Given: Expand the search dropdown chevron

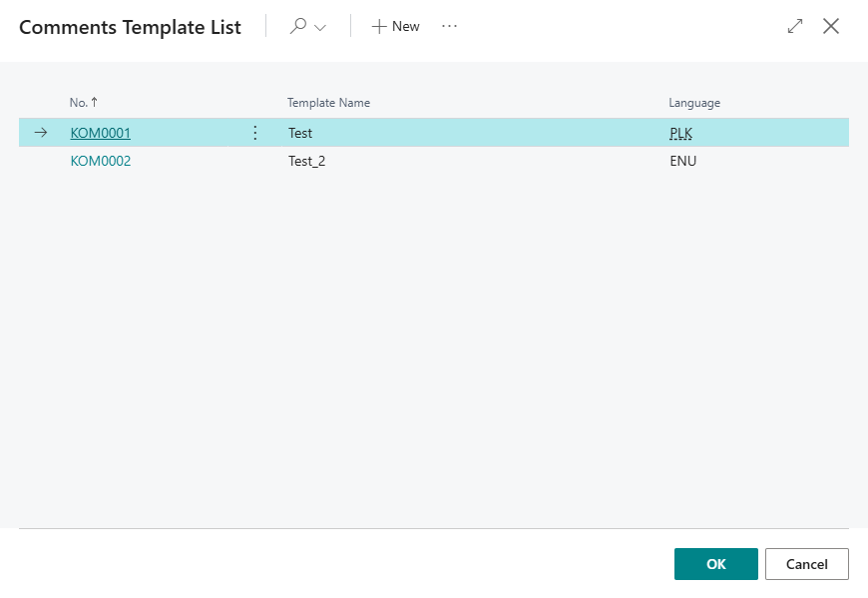Looking at the screenshot, I should [x=320, y=28].
